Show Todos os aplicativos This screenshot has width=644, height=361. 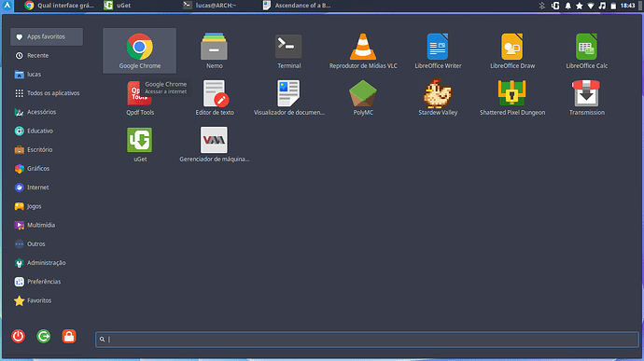click(47, 93)
